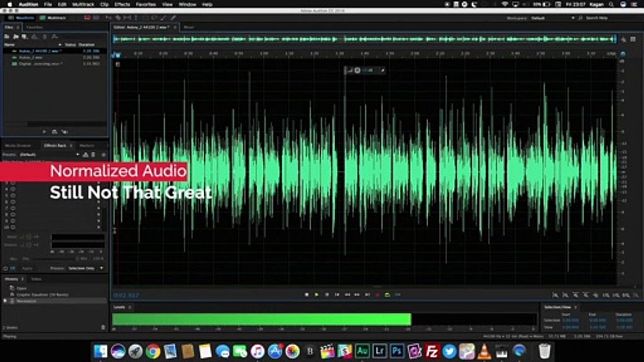Image resolution: width=644 pixels, height=362 pixels.
Task: Delete history with trash icon
Action: [103, 327]
